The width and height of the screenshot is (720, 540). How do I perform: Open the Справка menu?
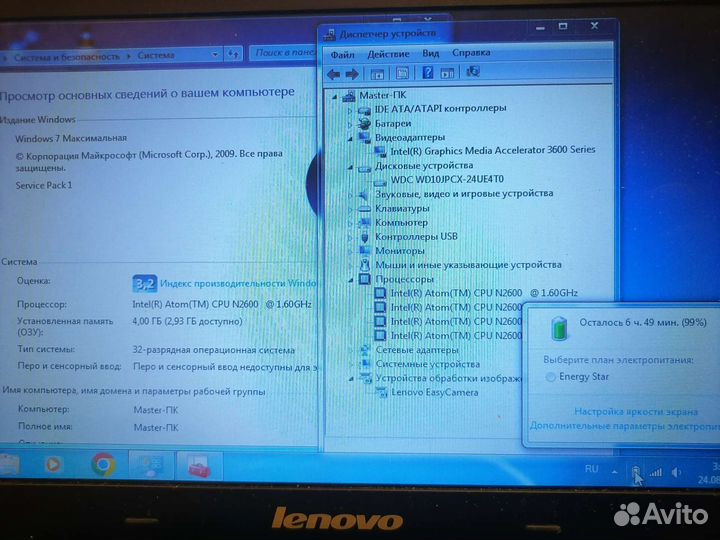click(x=471, y=52)
